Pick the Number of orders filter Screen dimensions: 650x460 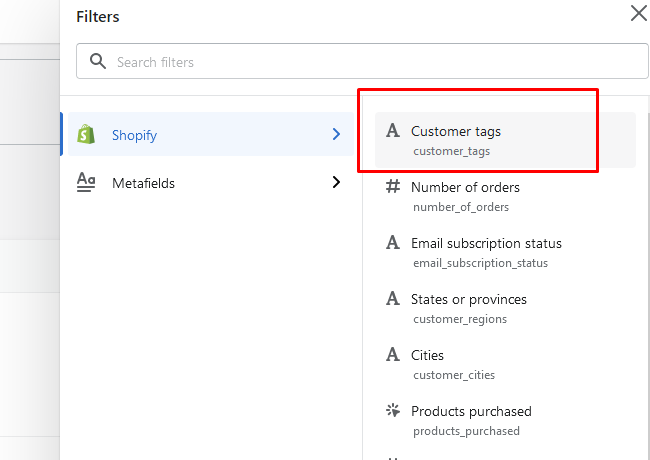(x=465, y=187)
